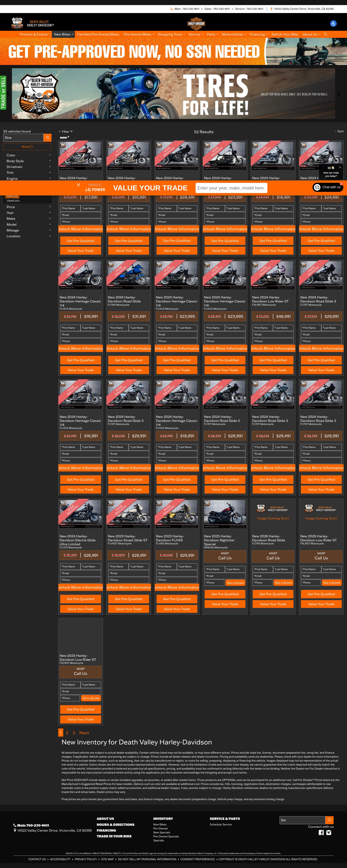Click the Harley-Davidson bar and shield logo

point(196,24)
